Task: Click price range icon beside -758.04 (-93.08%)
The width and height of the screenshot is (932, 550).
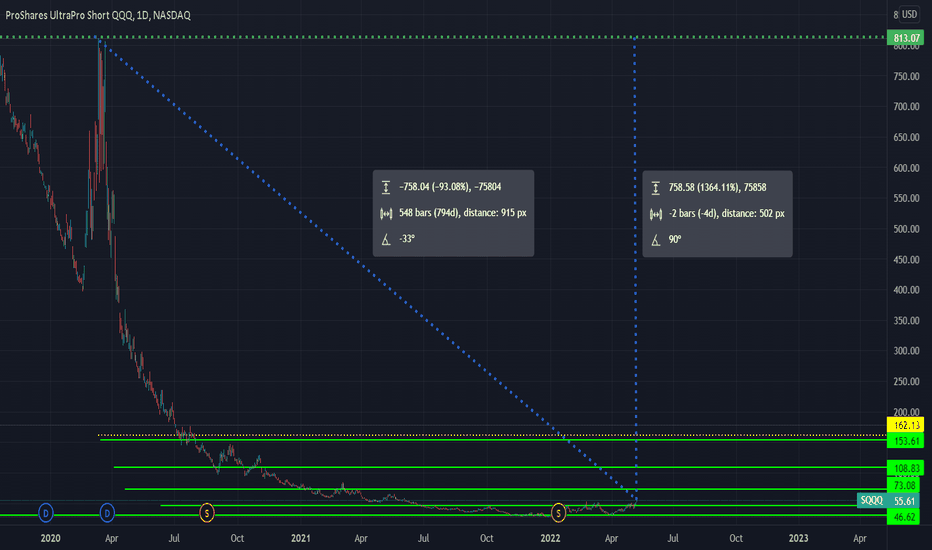Action: point(386,187)
